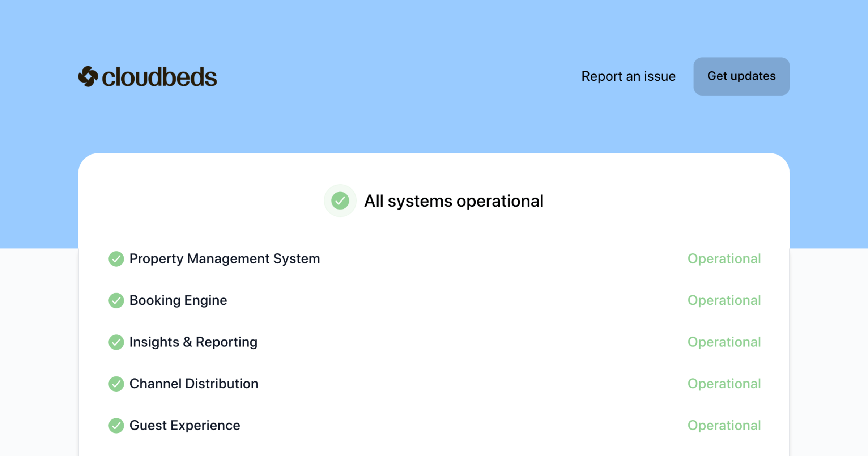This screenshot has width=868, height=456.
Task: Click the Operational status beside Guest Experience
Action: click(x=724, y=425)
